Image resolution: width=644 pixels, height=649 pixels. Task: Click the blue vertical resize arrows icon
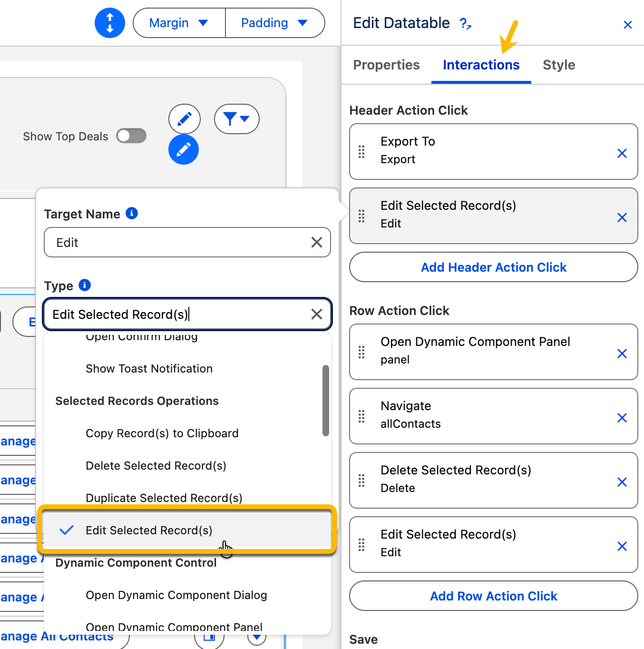coord(109,23)
